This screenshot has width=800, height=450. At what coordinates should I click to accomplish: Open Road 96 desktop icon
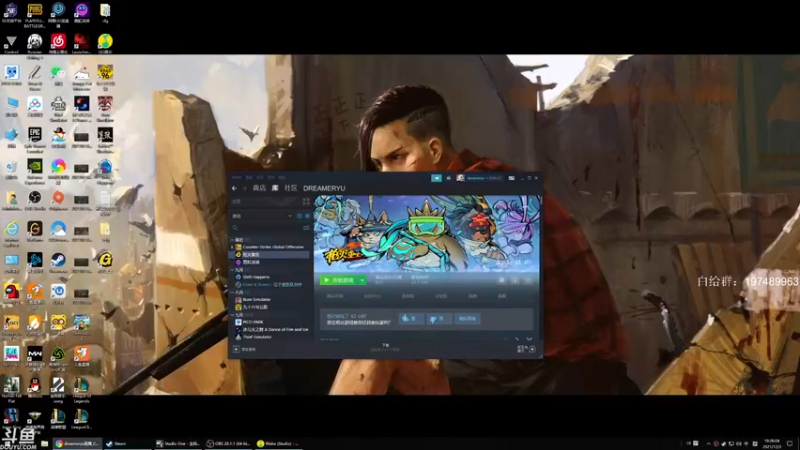point(105,76)
